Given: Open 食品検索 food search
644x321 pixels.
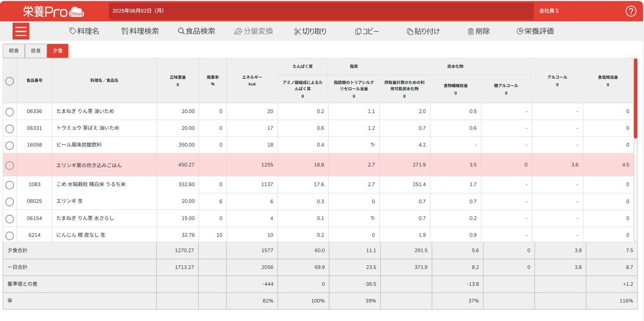Looking at the screenshot, I should [196, 31].
